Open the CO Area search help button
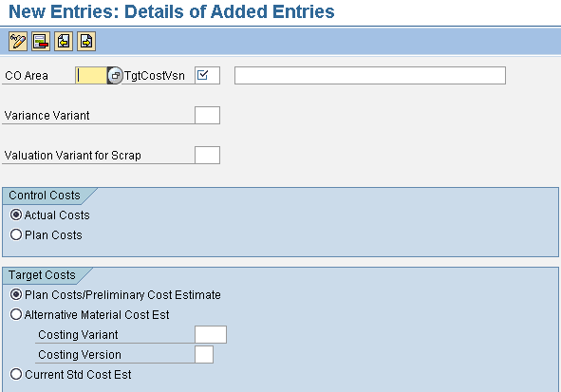The height and width of the screenshot is (392, 561). click(115, 76)
